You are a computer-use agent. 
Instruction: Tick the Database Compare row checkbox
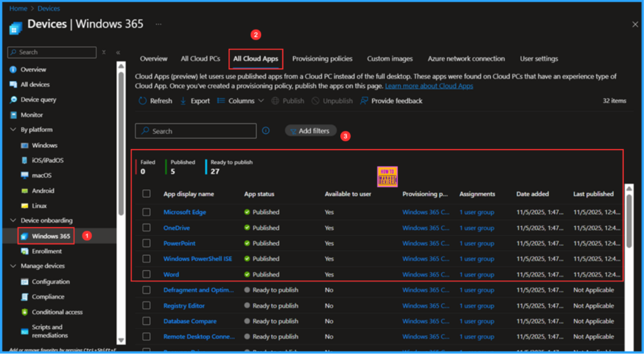[x=146, y=321]
